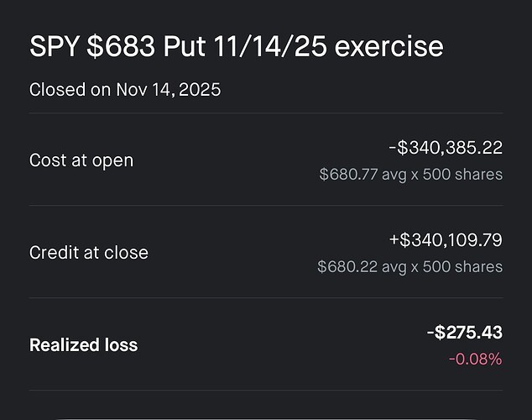Viewport: 532px width, 420px height.
Task: Click the divider line under the closing date
Action: (266, 113)
